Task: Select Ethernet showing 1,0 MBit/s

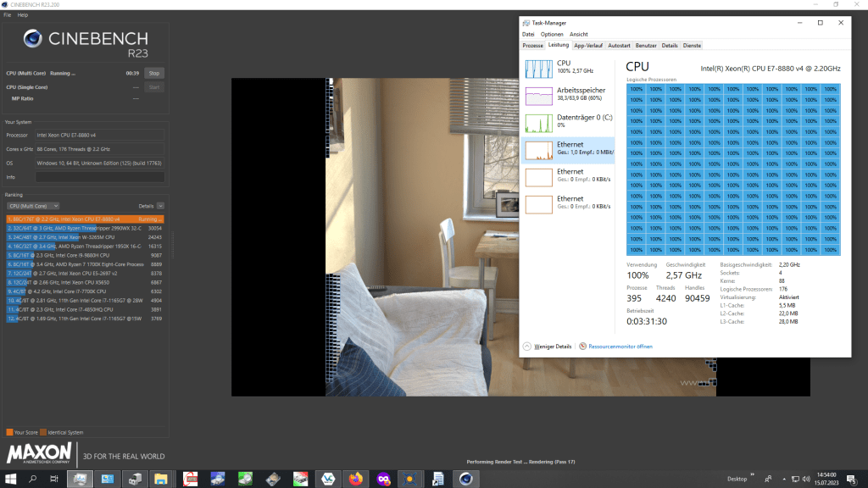Action: tap(568, 150)
